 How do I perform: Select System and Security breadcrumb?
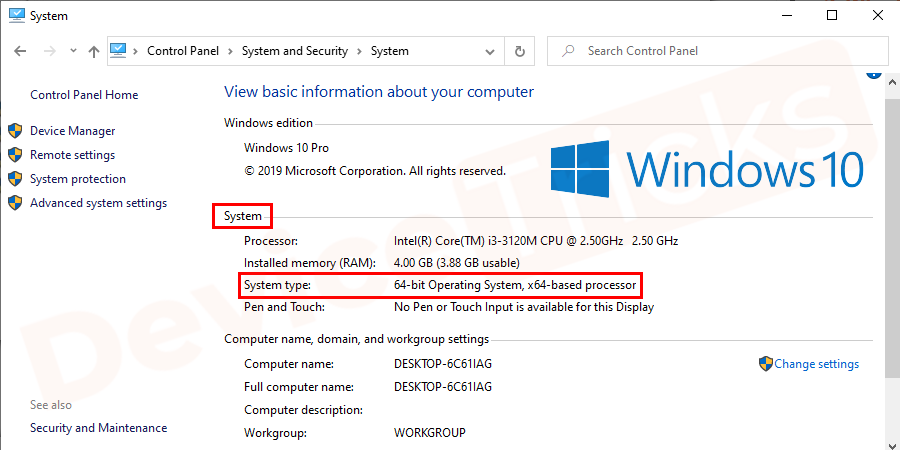click(295, 51)
